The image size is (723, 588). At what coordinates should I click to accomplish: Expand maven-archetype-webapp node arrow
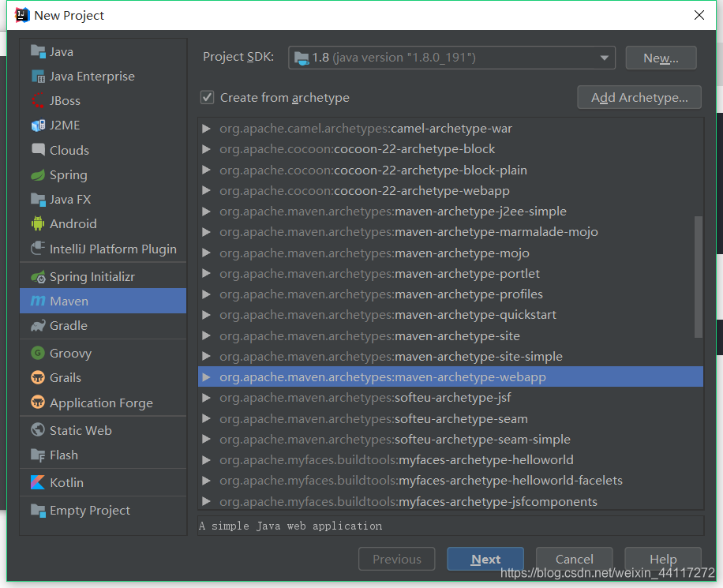pos(207,377)
